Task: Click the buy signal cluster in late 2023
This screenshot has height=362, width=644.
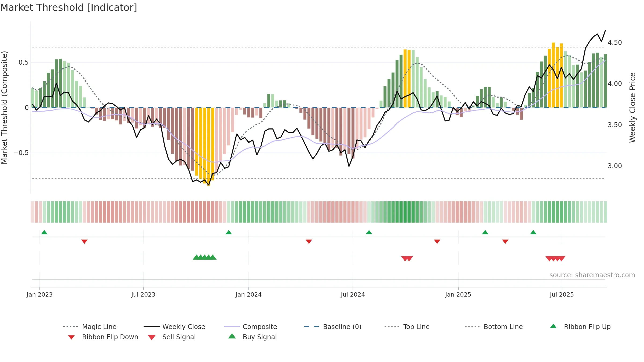Action: coord(204,257)
